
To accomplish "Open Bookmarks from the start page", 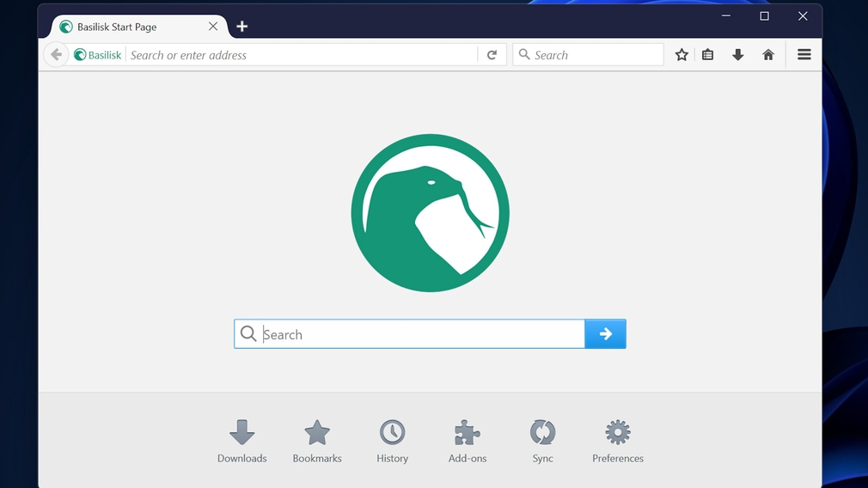I will pyautogui.click(x=317, y=441).
